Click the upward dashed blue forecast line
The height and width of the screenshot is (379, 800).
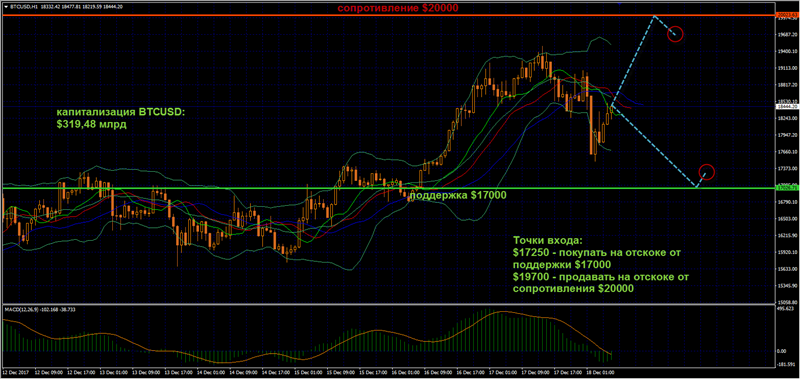coord(633,61)
